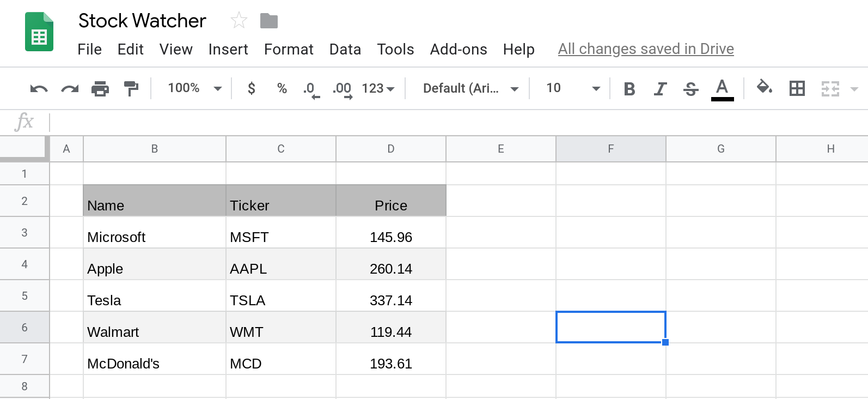Select the Microsoft cell

155,233
